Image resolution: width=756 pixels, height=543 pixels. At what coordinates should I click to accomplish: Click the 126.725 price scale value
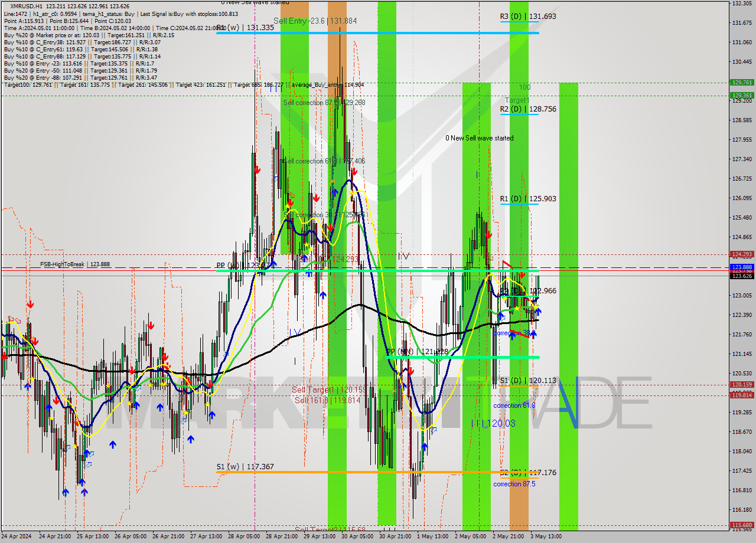pyautogui.click(x=742, y=178)
